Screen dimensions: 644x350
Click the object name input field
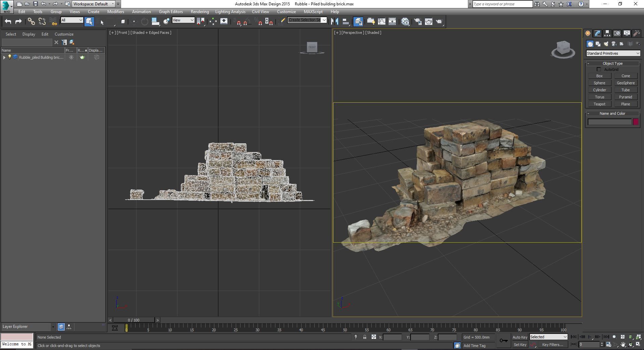tap(609, 122)
